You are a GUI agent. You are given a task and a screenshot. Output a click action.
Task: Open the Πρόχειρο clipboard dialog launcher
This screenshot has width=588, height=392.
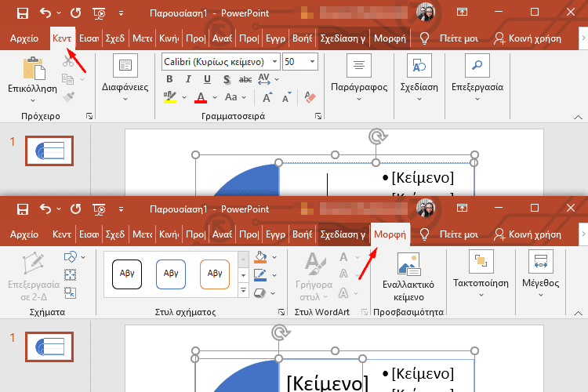click(89, 116)
